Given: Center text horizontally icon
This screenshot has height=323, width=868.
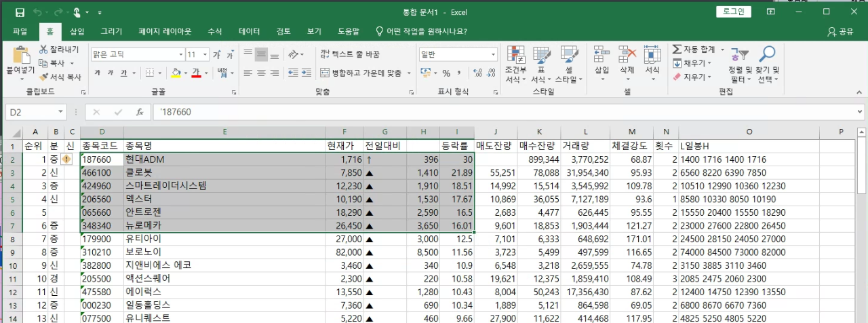Looking at the screenshot, I should [261, 73].
